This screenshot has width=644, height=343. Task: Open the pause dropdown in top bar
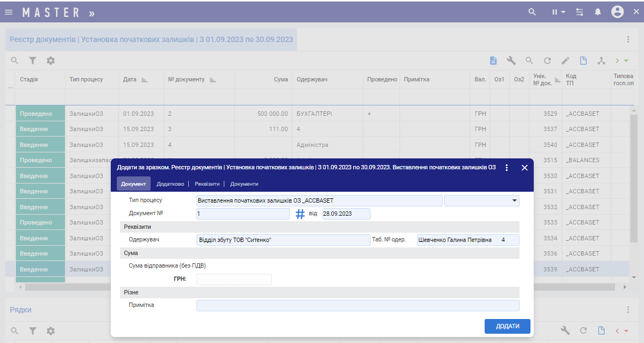pos(558,12)
